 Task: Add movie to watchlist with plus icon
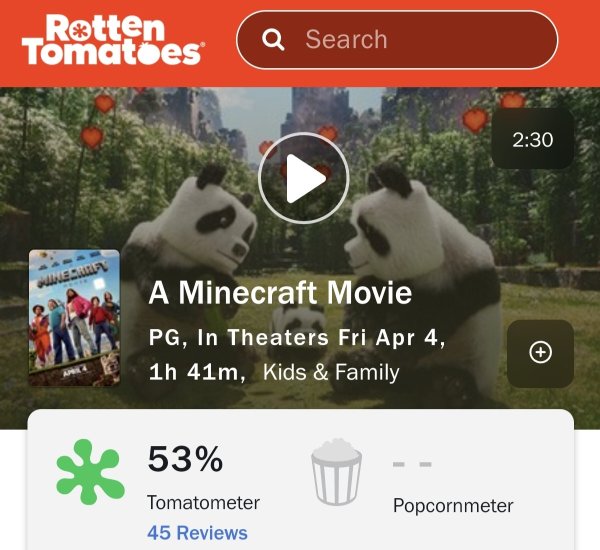[x=540, y=353]
